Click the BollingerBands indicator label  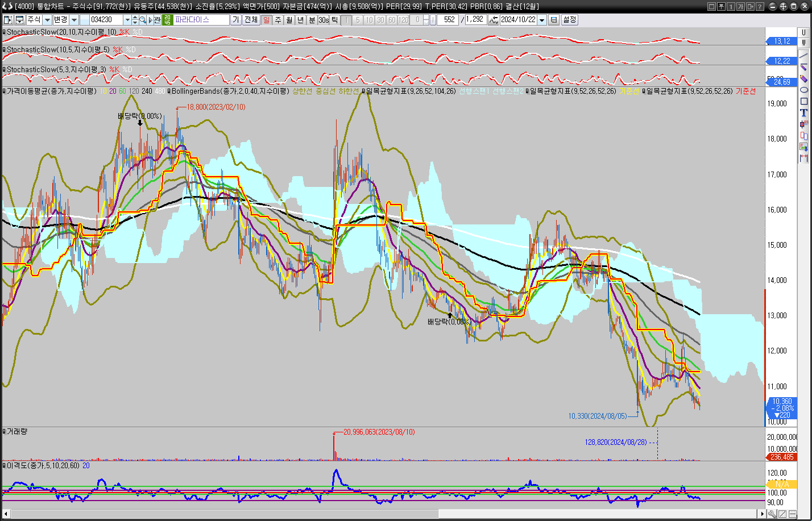pos(229,91)
